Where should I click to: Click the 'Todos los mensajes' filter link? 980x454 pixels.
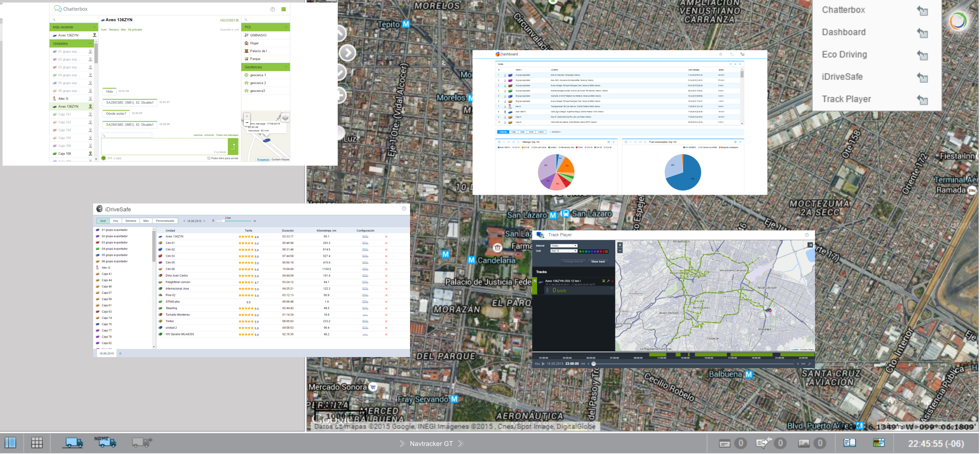227,135
